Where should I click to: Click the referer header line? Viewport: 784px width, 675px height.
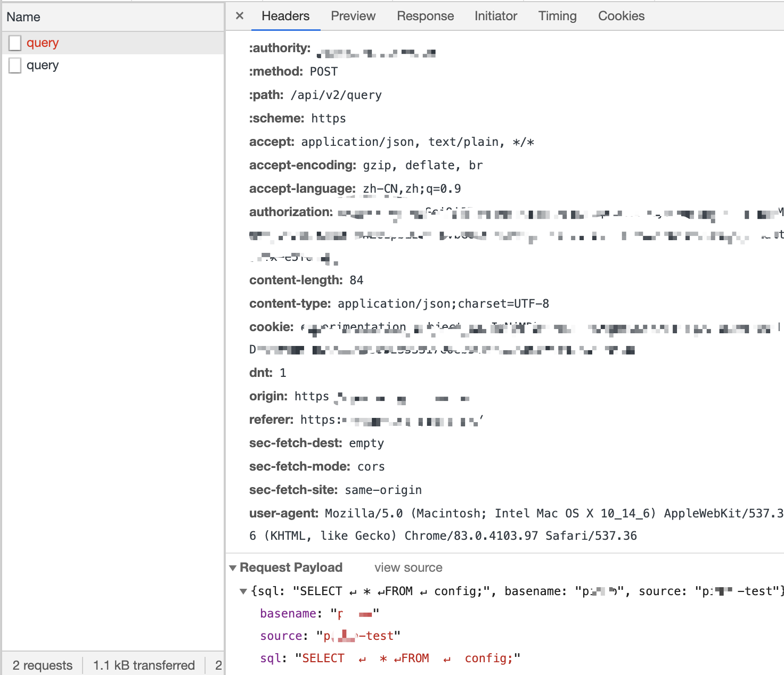[x=366, y=420]
